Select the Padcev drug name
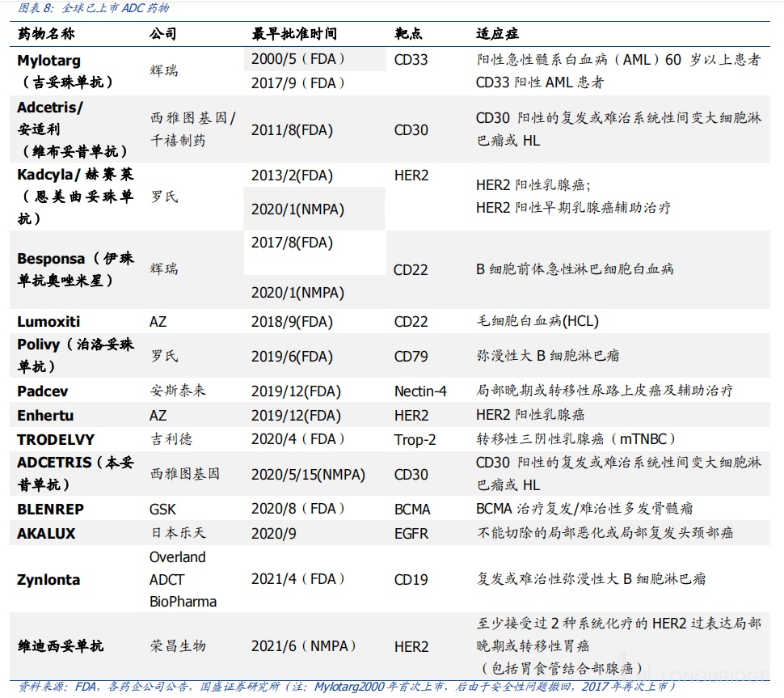784x698 pixels. [43, 391]
